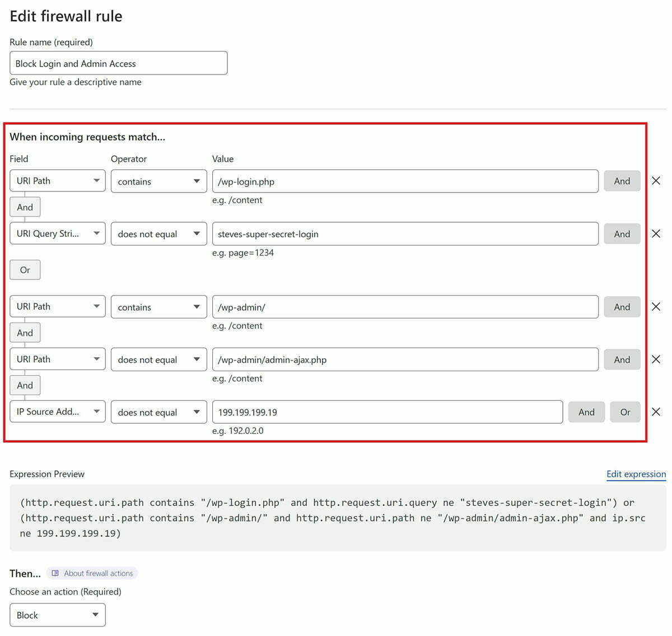The height and width of the screenshot is (636, 672).
Task: Open the contains operator dropdown for /wp-login.php
Action: (159, 181)
